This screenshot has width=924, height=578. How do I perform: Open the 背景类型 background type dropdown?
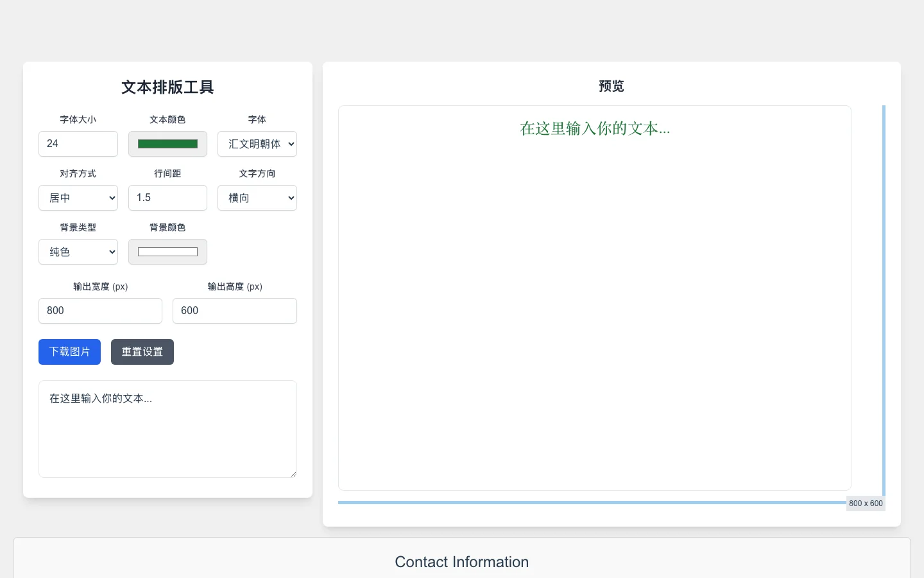coord(78,252)
